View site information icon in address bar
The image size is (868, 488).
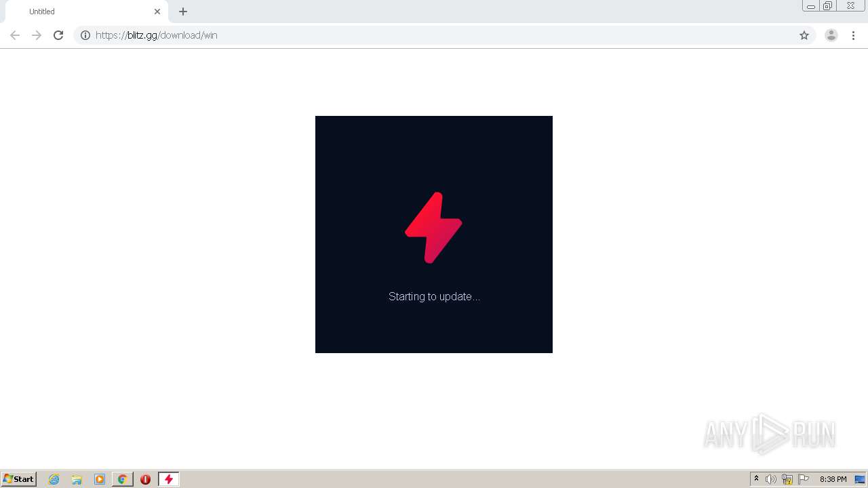pyautogui.click(x=85, y=35)
